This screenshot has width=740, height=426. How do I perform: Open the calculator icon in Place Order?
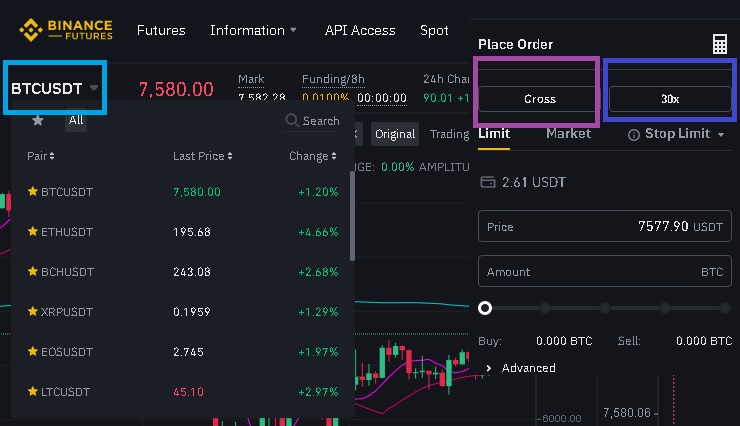pyautogui.click(x=719, y=44)
